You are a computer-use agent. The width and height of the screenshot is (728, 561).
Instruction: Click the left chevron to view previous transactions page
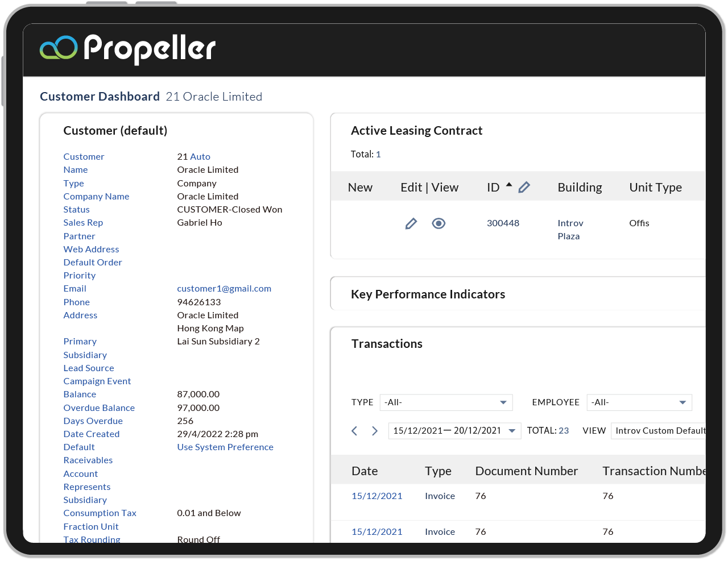coord(354,431)
